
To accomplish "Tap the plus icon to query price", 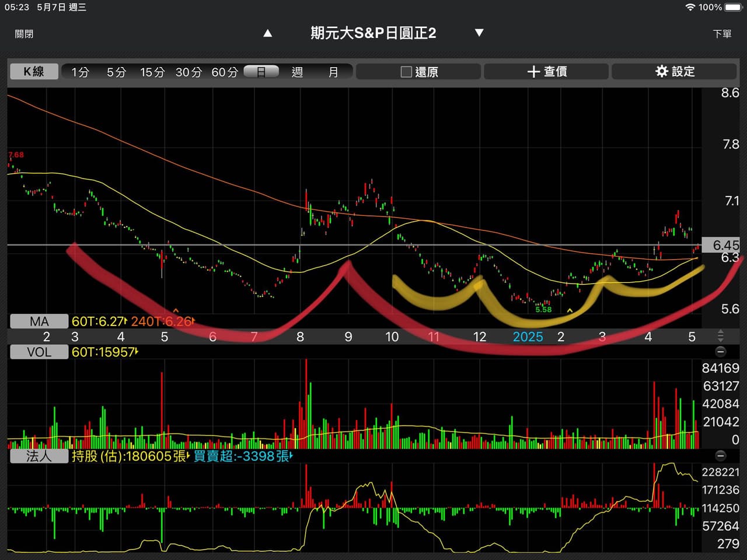I will click(x=533, y=71).
